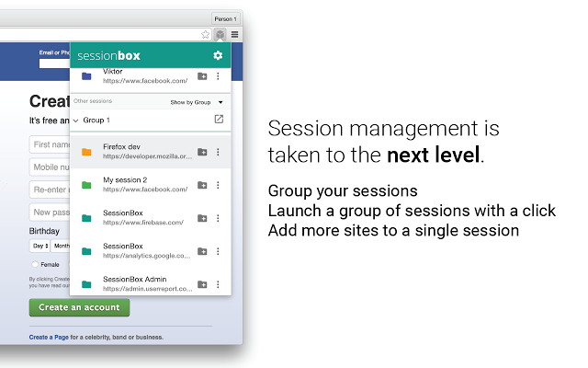The image size is (588, 368).
Task: Open more options for SessionBox firebase session
Action: [x=218, y=218]
